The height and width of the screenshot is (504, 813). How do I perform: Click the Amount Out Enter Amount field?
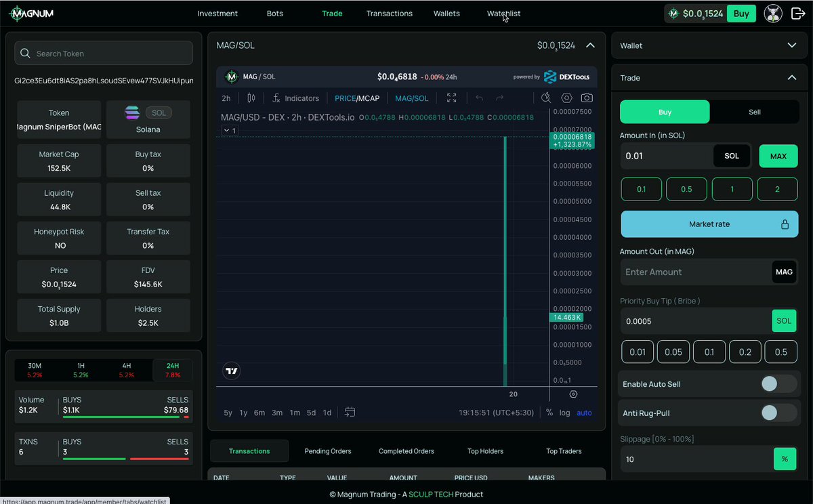pos(696,272)
